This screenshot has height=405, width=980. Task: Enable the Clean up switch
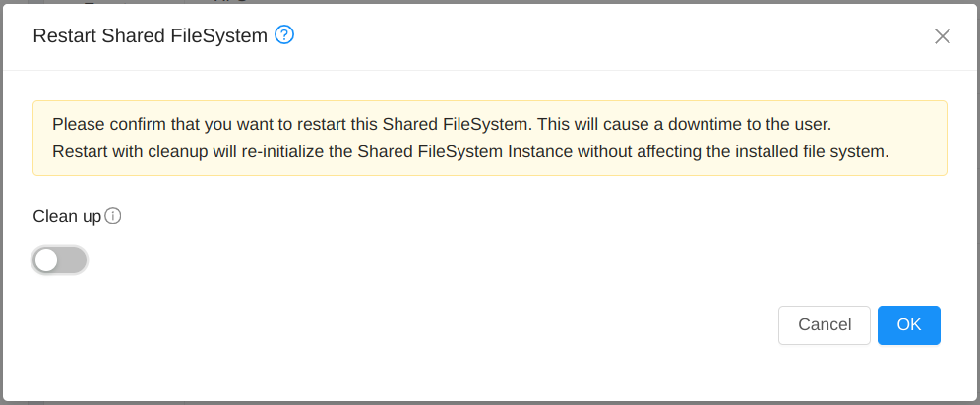[60, 260]
